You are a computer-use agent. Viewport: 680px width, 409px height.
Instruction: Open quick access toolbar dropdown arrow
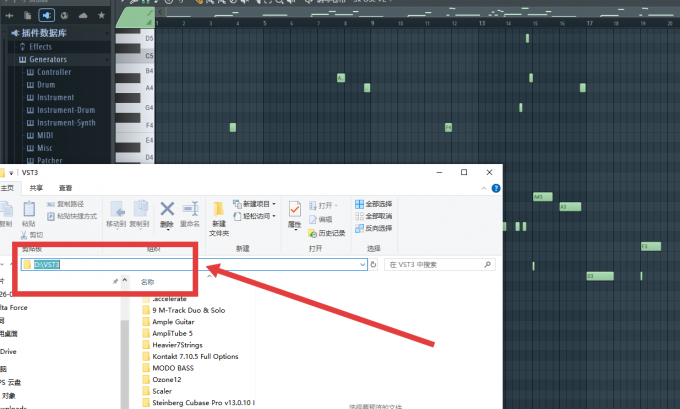pyautogui.click(x=11, y=173)
